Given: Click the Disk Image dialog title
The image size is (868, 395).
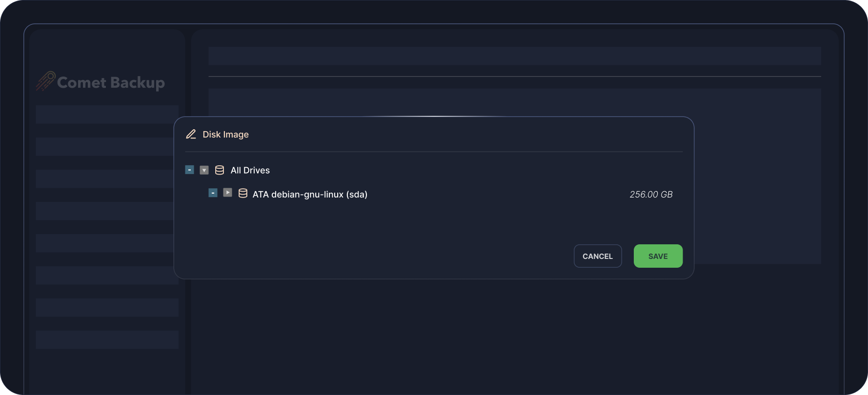Looking at the screenshot, I should (225, 135).
